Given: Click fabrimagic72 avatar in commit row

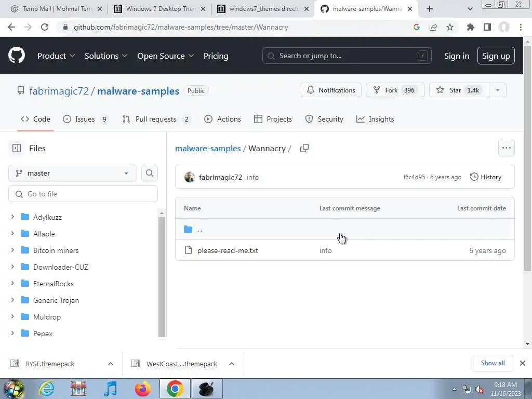Looking at the screenshot, I should tap(190, 177).
